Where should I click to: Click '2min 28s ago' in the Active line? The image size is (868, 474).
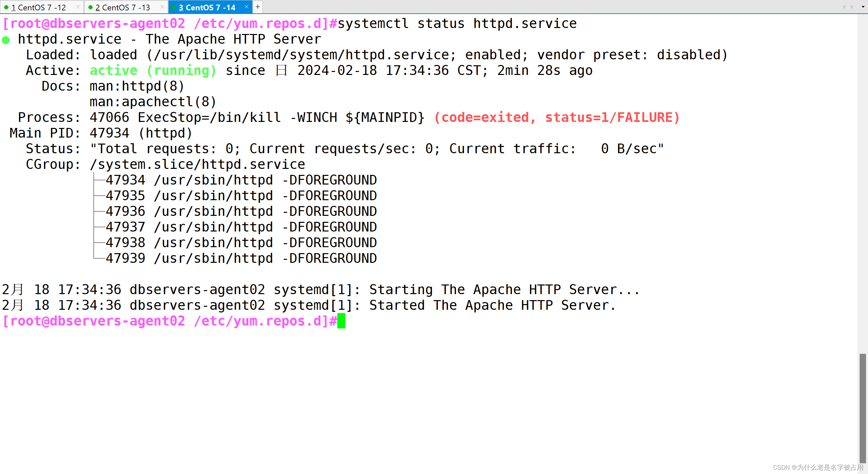pyautogui.click(x=545, y=71)
